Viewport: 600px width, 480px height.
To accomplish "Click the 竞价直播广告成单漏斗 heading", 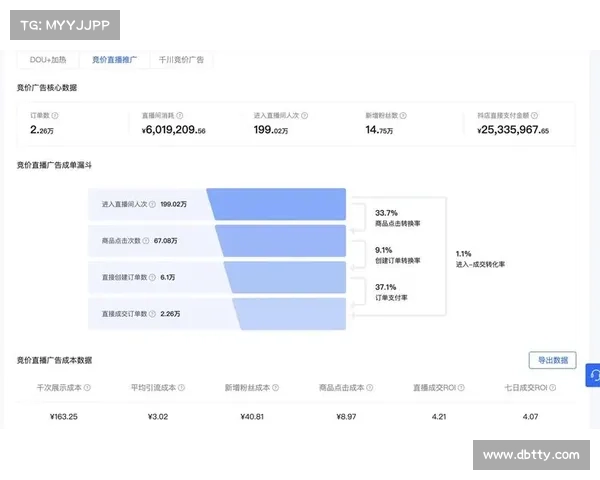I will click(x=54, y=165).
